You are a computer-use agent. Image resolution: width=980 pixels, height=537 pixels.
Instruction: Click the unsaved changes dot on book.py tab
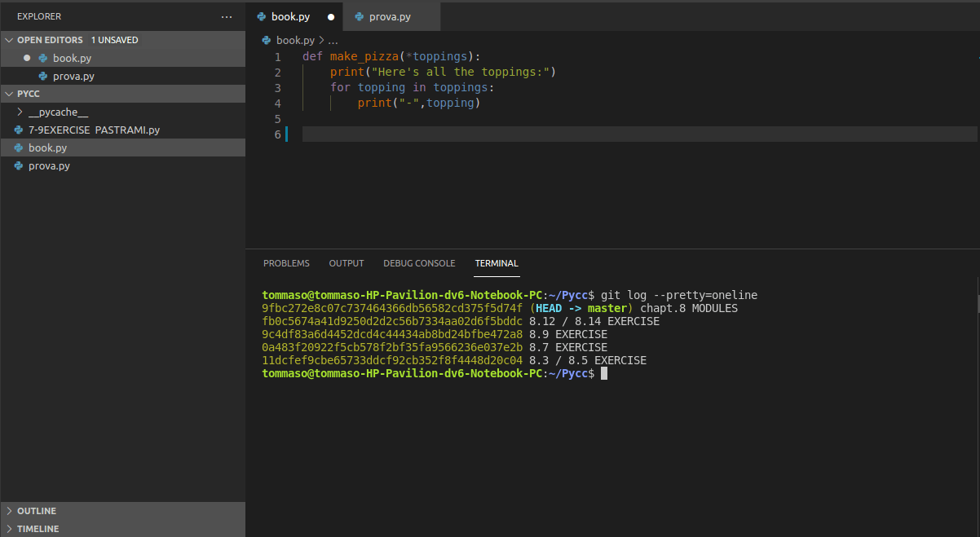pos(331,16)
